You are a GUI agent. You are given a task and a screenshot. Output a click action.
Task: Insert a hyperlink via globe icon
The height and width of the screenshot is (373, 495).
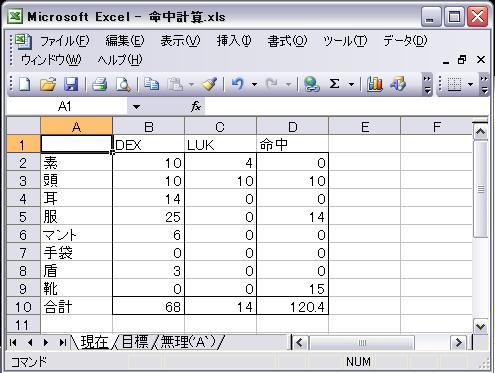(x=312, y=84)
